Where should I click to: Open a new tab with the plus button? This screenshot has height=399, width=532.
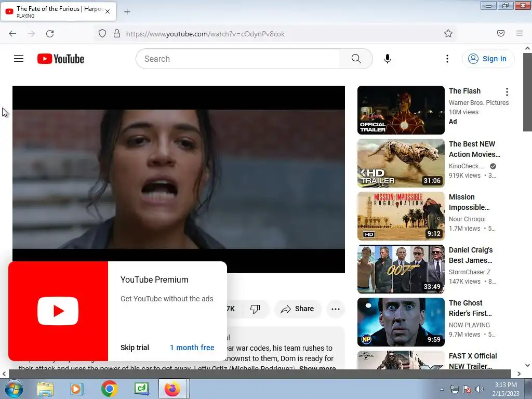pos(127,12)
